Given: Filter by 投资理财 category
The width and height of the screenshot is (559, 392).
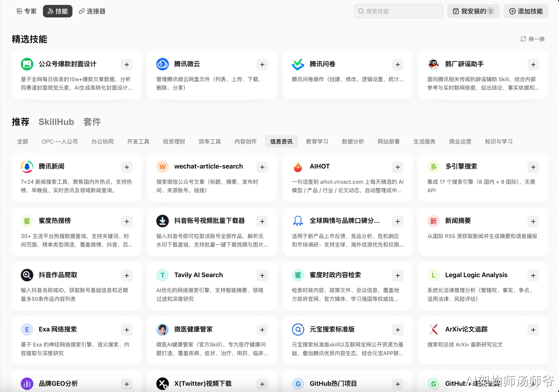Looking at the screenshot, I should (x=174, y=142).
